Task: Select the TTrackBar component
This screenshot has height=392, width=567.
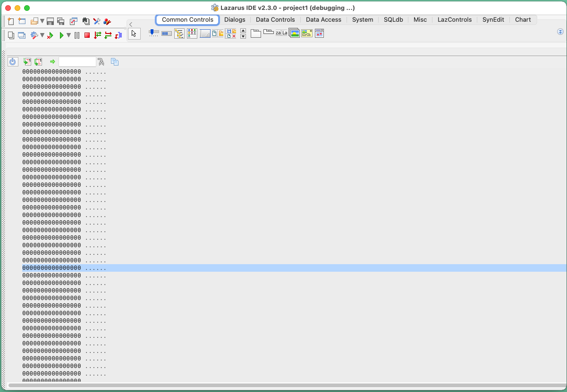Action: (154, 33)
